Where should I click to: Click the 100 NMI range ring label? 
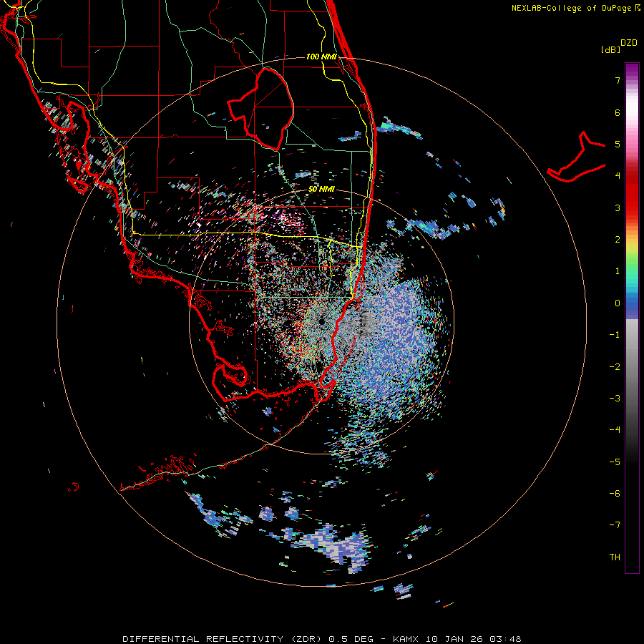pos(321,57)
